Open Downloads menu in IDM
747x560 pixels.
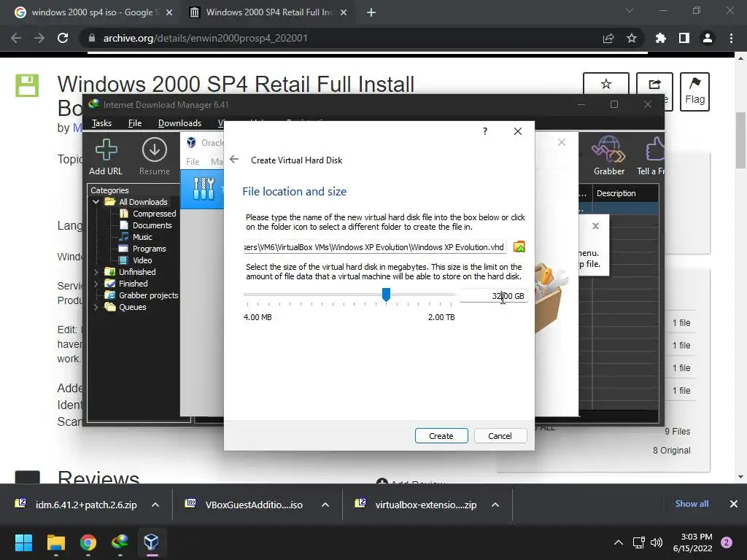[x=179, y=123]
